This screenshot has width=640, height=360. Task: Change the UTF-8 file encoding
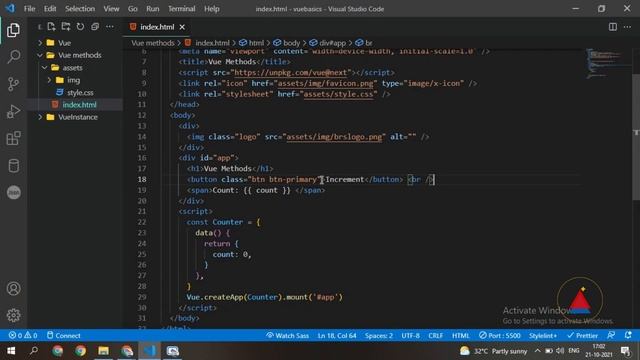[410, 336]
